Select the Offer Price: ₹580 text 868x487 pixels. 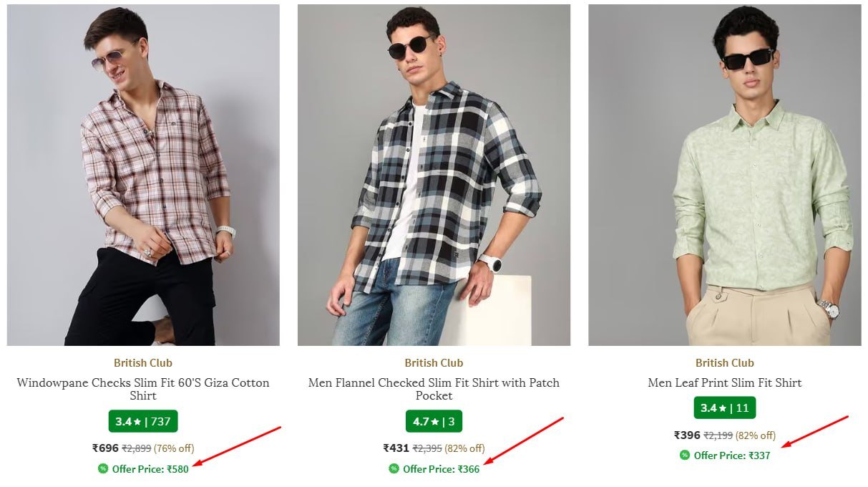click(150, 469)
